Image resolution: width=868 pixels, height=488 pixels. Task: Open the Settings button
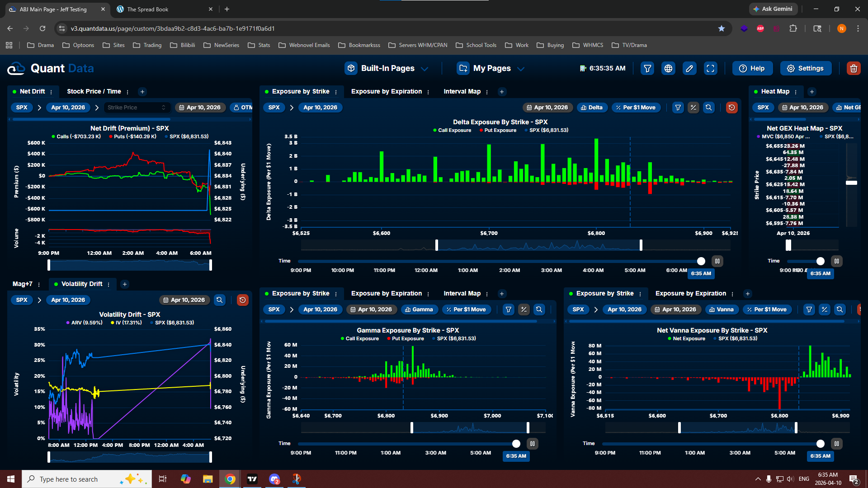click(806, 69)
